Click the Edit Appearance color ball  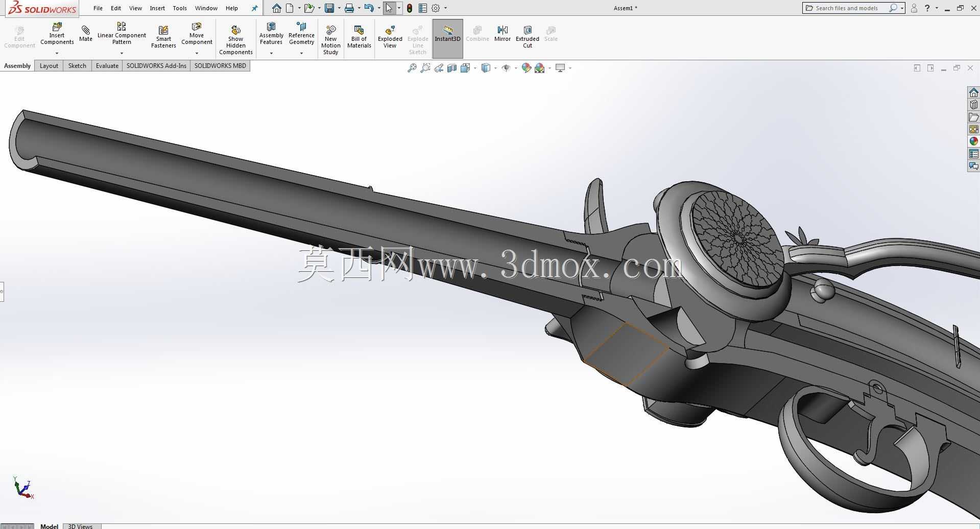pyautogui.click(x=527, y=68)
